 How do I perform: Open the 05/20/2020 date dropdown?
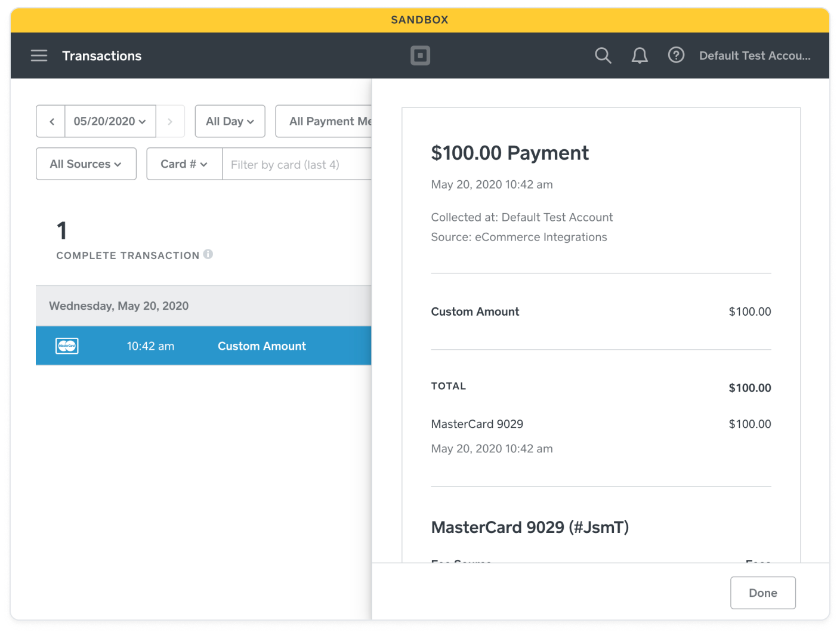pyautogui.click(x=110, y=121)
